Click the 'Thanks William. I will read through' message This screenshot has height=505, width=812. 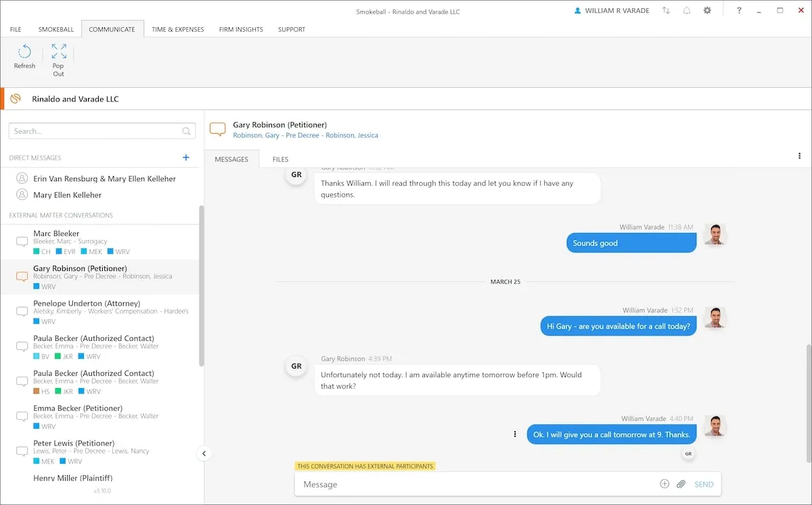(457, 189)
